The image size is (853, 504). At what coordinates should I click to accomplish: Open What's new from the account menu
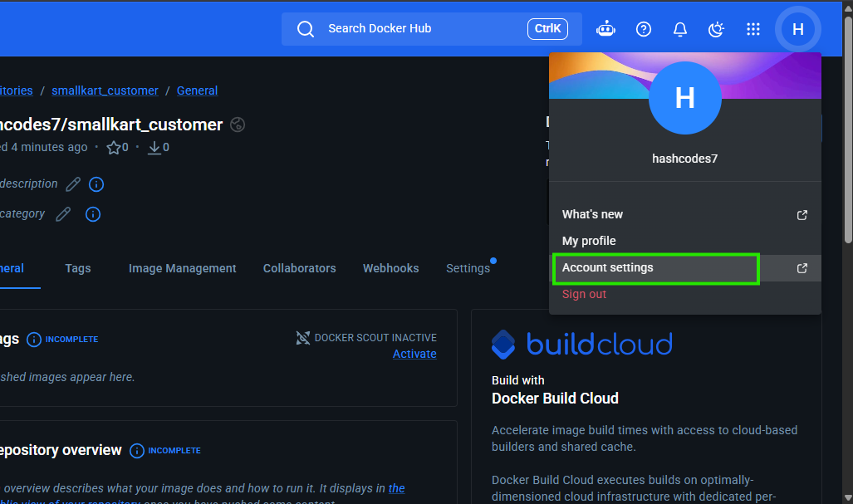click(685, 215)
